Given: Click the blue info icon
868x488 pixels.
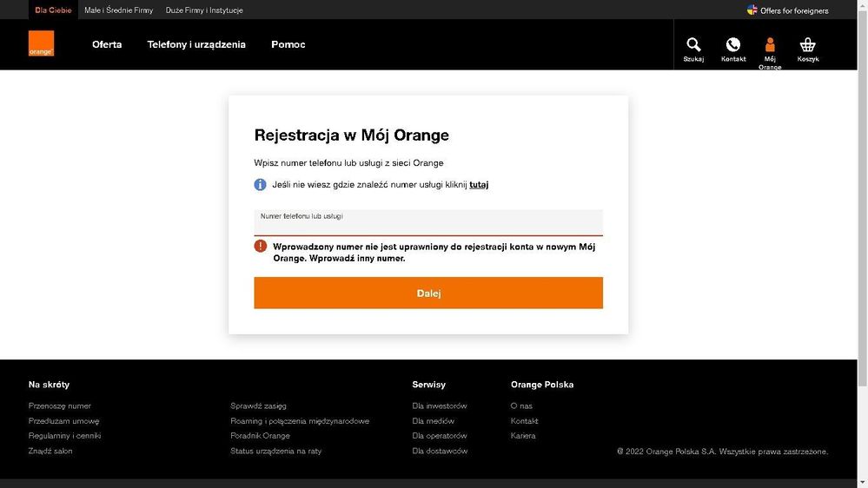Looking at the screenshot, I should coord(260,185).
